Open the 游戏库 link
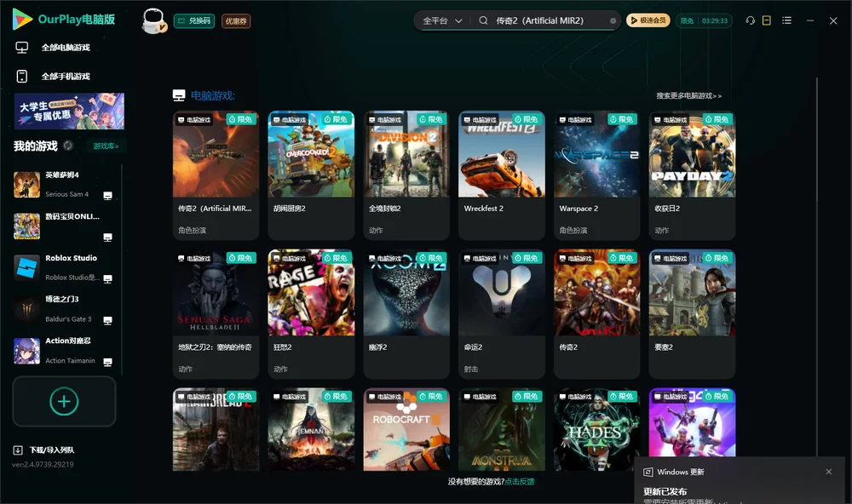 (106, 146)
